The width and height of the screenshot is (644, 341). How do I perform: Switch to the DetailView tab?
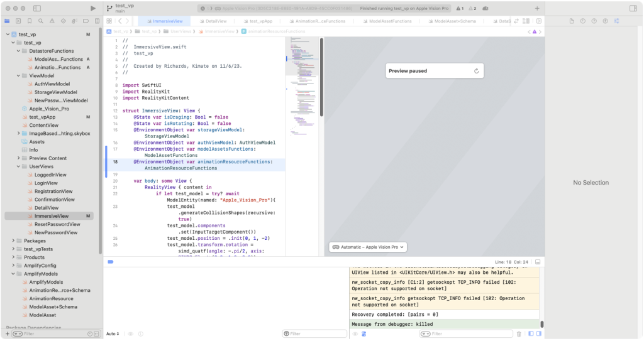(213, 21)
